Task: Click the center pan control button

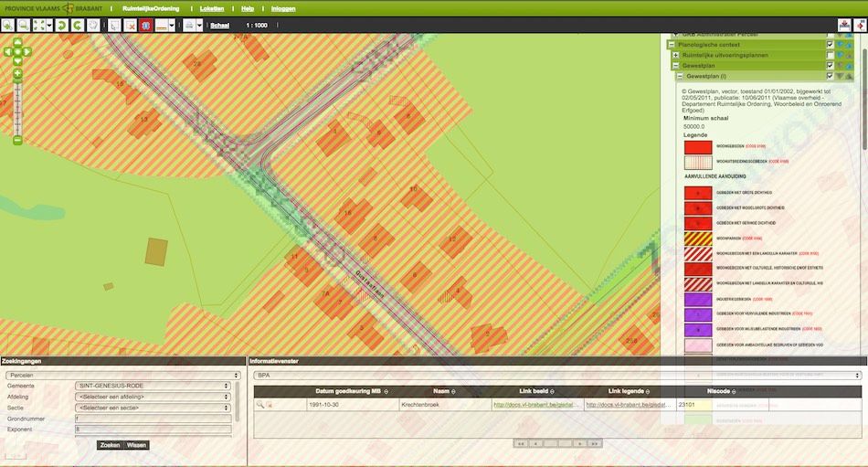Action: (x=17, y=51)
